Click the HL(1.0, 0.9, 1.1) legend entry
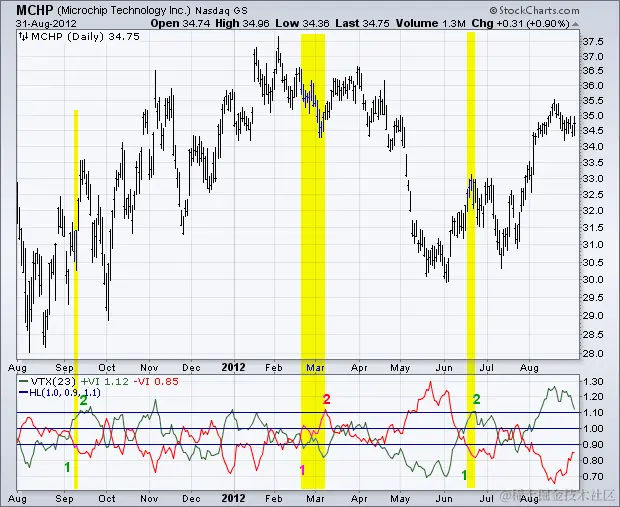 tap(60, 393)
